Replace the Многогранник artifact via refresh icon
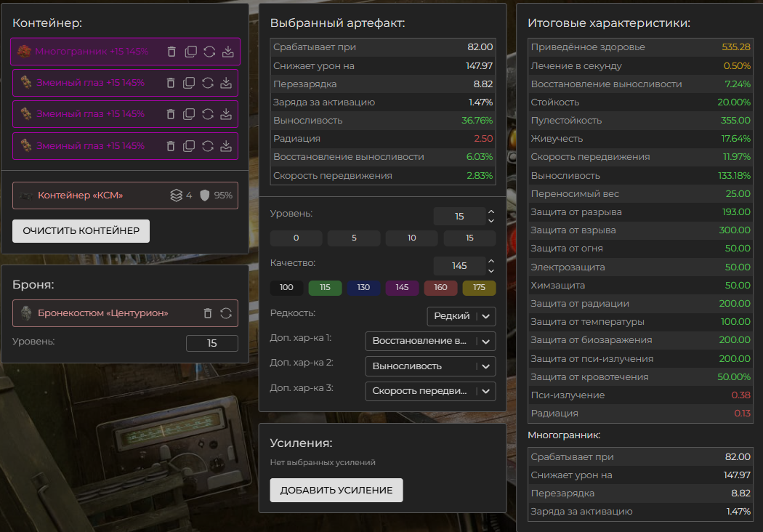763x532 pixels. click(209, 52)
